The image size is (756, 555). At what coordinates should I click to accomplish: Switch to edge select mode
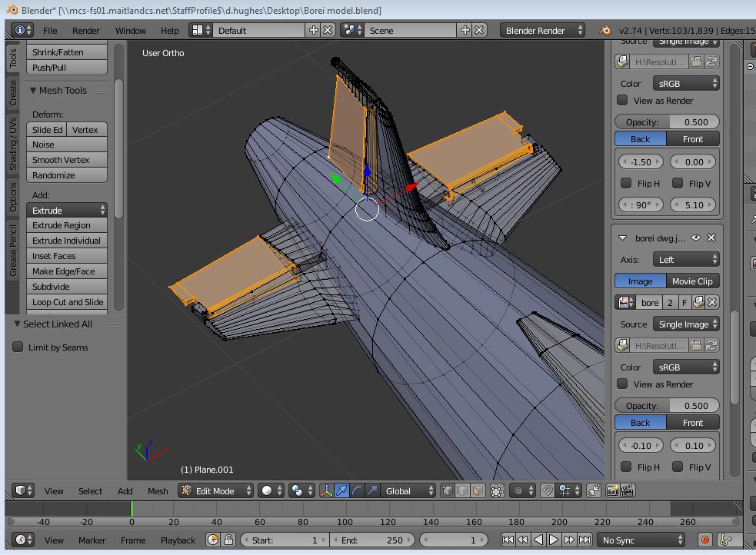pyautogui.click(x=462, y=491)
